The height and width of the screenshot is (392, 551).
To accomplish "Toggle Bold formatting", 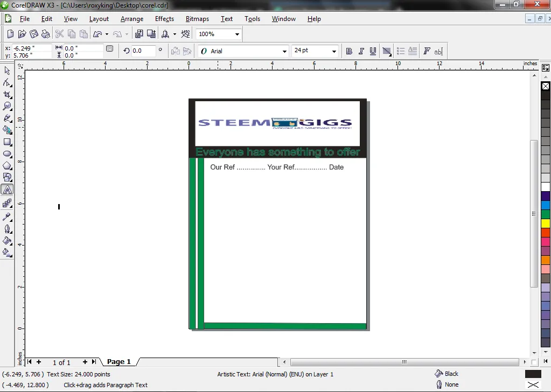I will (x=349, y=51).
